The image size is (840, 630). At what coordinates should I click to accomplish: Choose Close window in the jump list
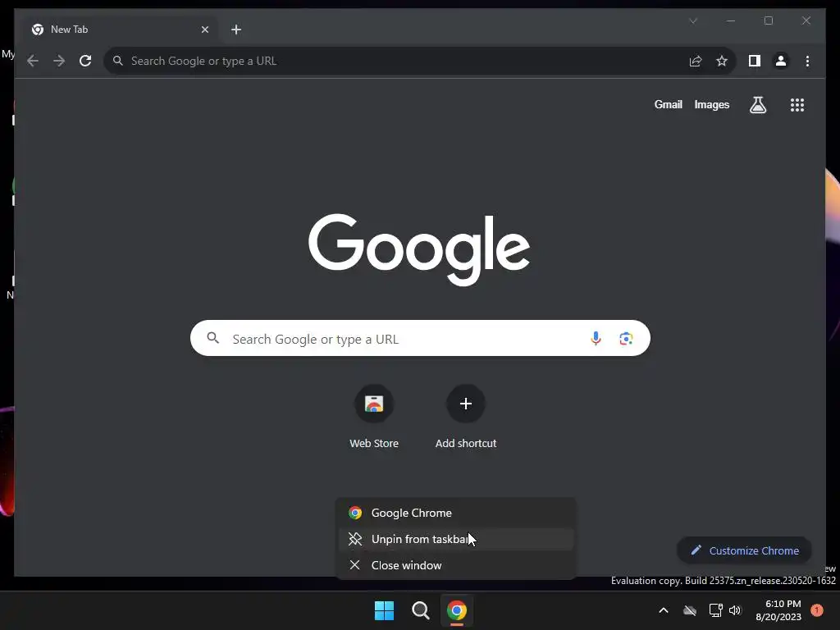(x=456, y=565)
